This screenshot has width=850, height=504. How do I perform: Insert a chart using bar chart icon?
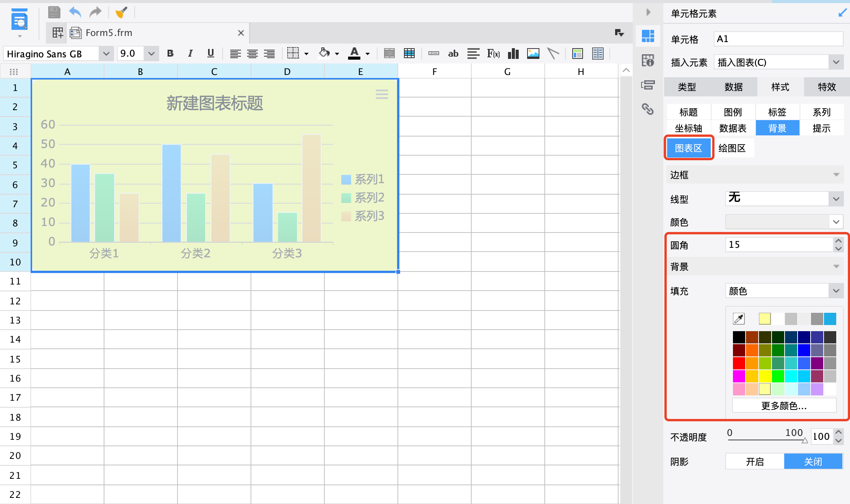pyautogui.click(x=513, y=54)
